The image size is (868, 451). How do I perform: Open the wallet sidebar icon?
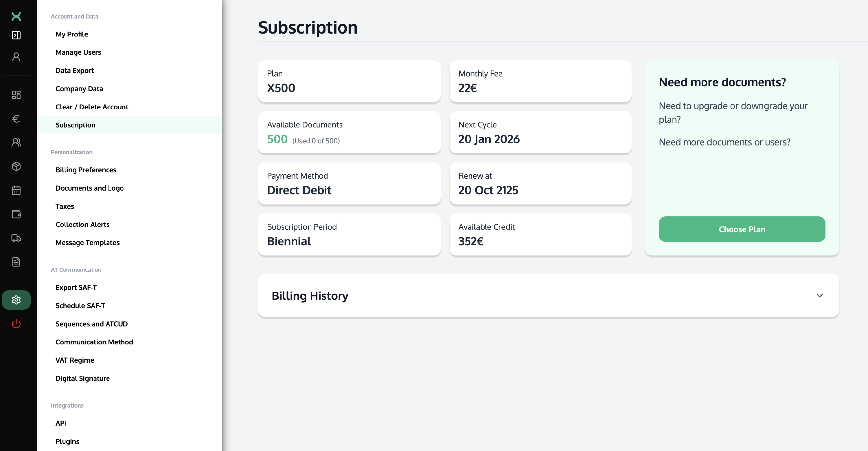pos(16,214)
